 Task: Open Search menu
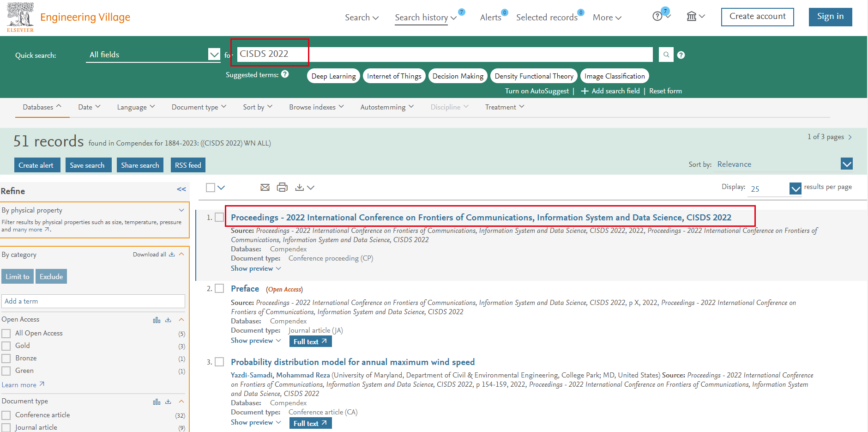pos(362,18)
